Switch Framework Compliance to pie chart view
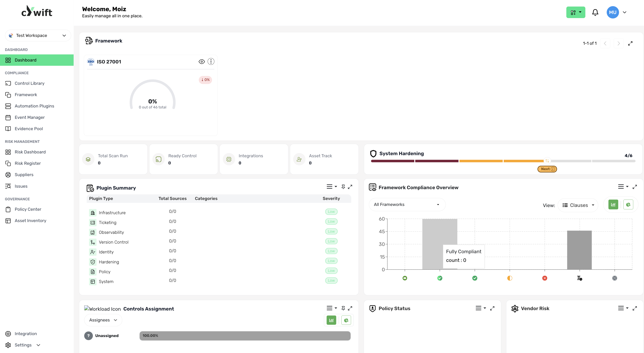 (x=628, y=205)
